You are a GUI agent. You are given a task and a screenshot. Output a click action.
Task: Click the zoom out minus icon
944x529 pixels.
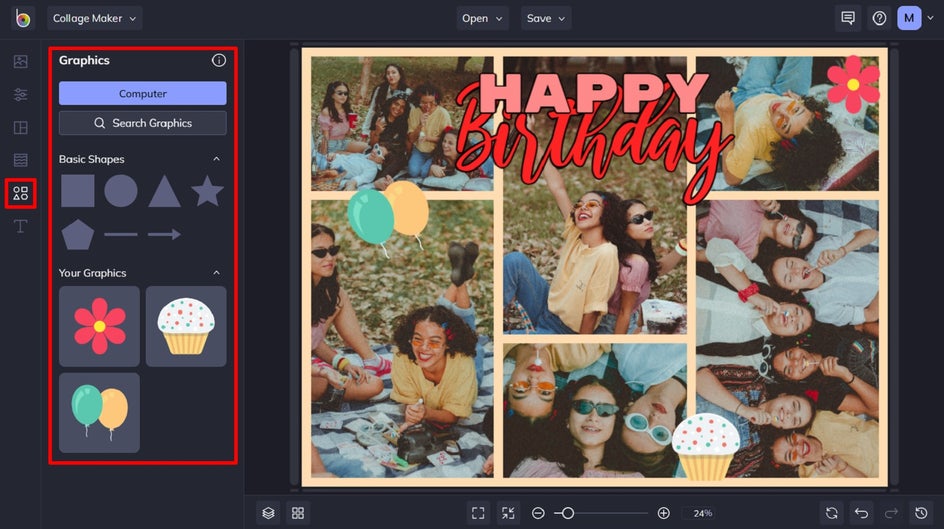pyautogui.click(x=538, y=513)
